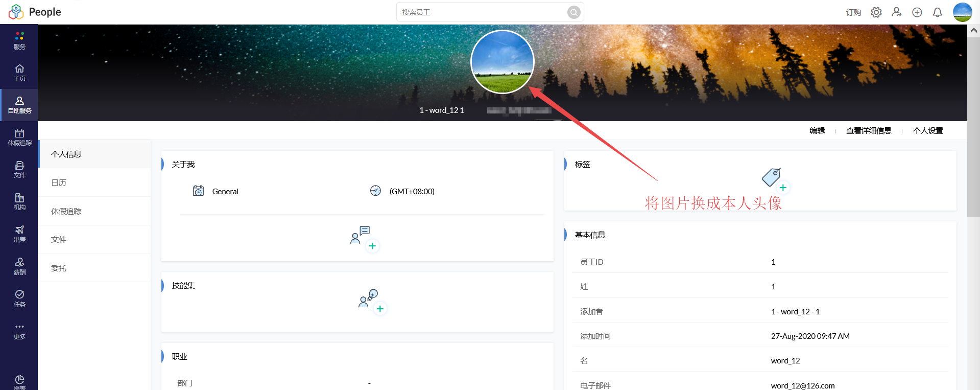Open Organization (机构) sidebar icon

point(19,201)
